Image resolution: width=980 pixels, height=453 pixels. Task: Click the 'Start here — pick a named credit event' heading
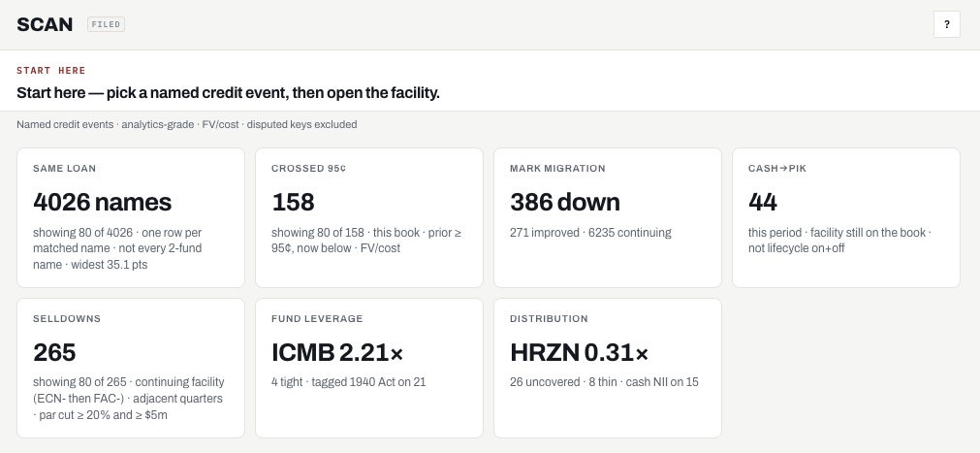(x=228, y=92)
